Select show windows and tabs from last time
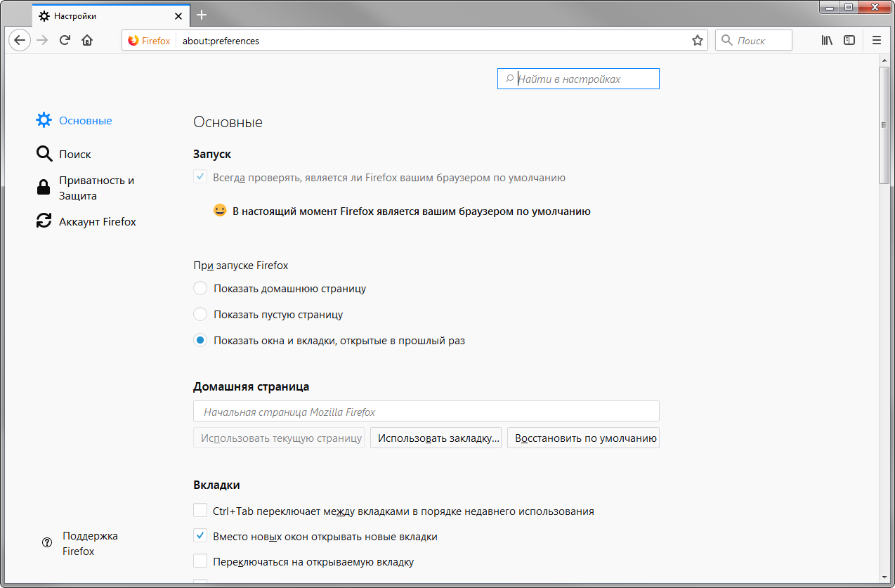 coord(200,340)
